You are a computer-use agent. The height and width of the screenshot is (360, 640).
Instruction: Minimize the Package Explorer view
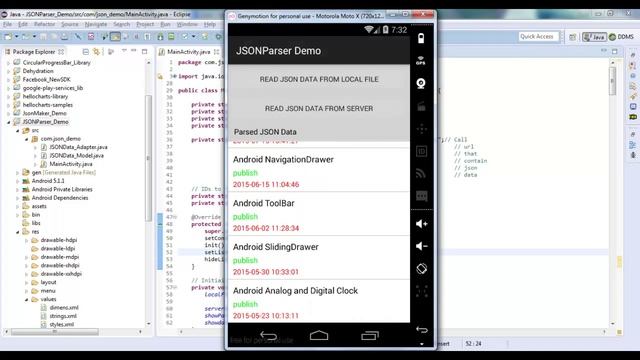point(134,51)
